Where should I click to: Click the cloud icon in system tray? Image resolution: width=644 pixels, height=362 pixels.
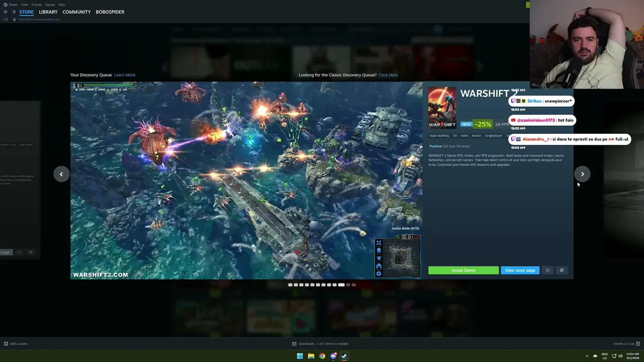click(595, 356)
